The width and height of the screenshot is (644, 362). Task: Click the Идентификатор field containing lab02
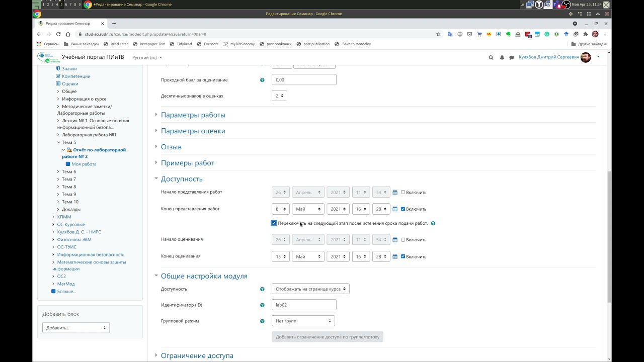[304, 305]
